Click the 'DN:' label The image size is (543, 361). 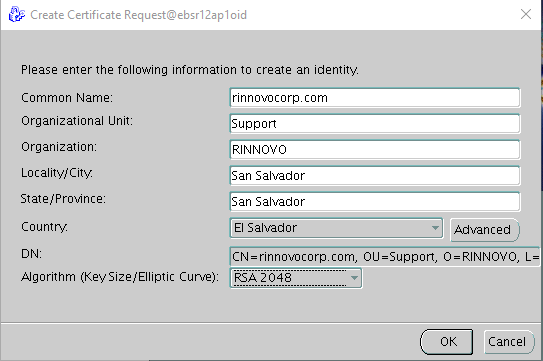point(31,254)
